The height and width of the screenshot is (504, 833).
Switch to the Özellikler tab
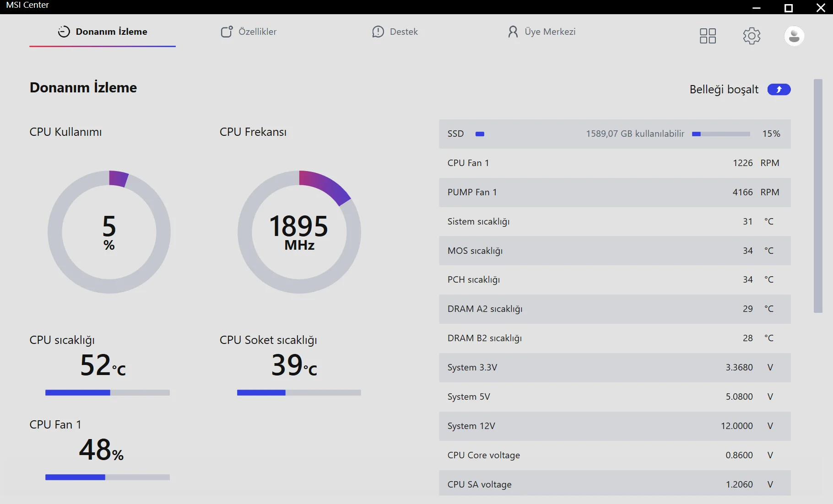(x=249, y=32)
